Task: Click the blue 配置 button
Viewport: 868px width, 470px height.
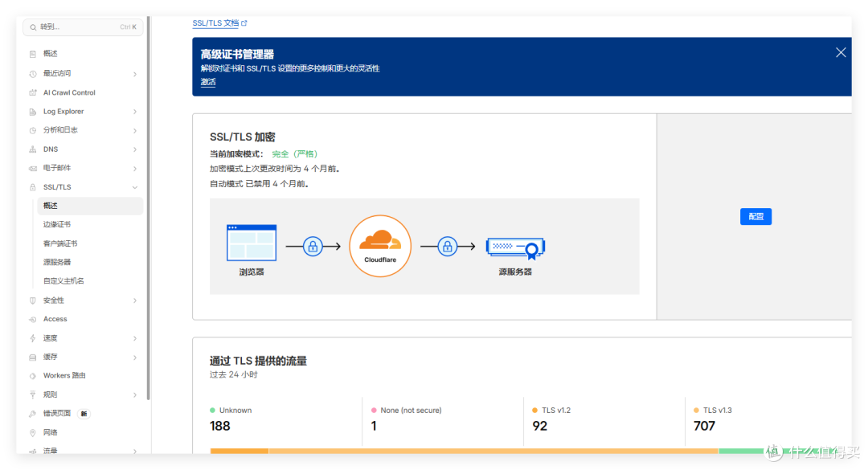Action: (755, 216)
